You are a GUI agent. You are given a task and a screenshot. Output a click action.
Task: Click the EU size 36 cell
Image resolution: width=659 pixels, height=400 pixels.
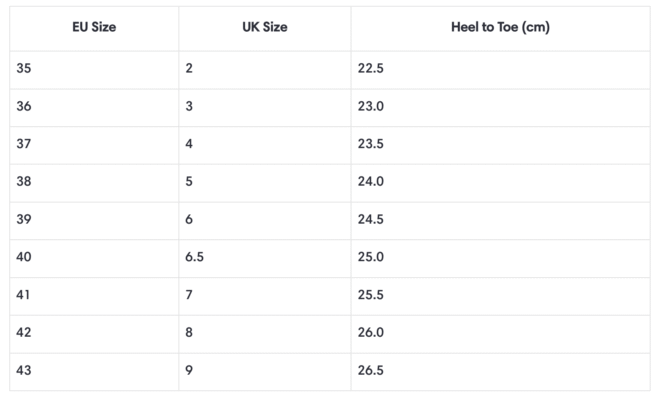(x=26, y=106)
